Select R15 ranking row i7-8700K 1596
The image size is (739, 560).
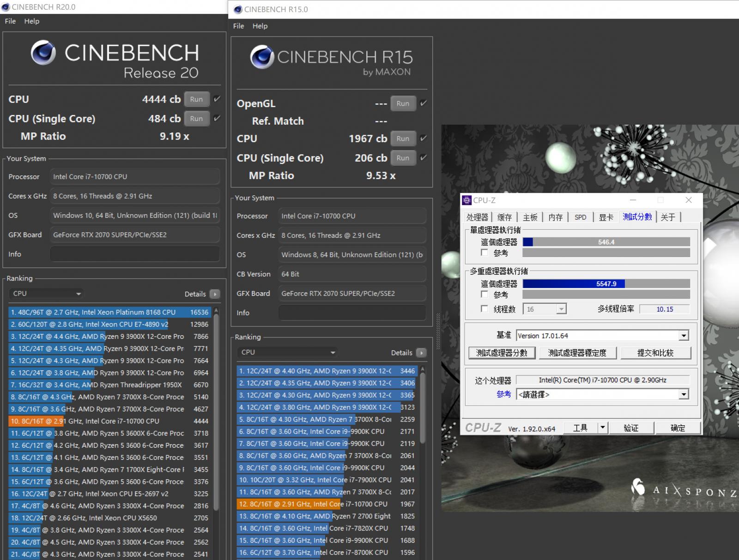point(327,552)
